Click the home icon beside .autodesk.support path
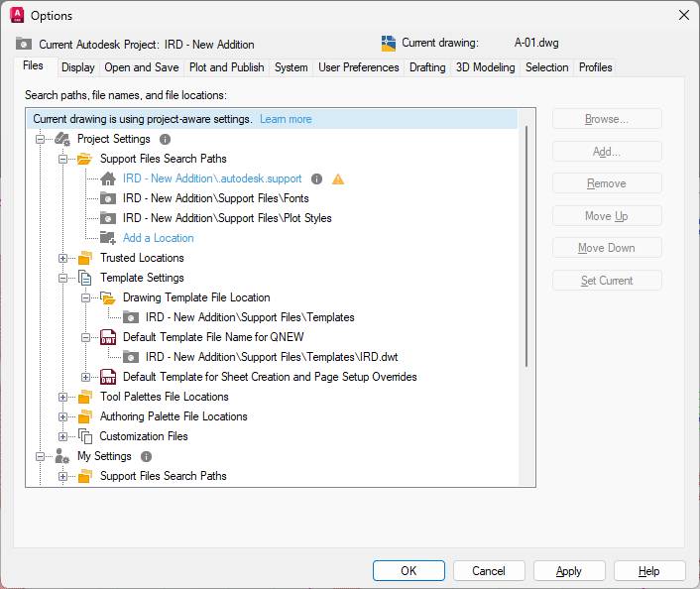The height and width of the screenshot is (589, 700). click(x=108, y=178)
